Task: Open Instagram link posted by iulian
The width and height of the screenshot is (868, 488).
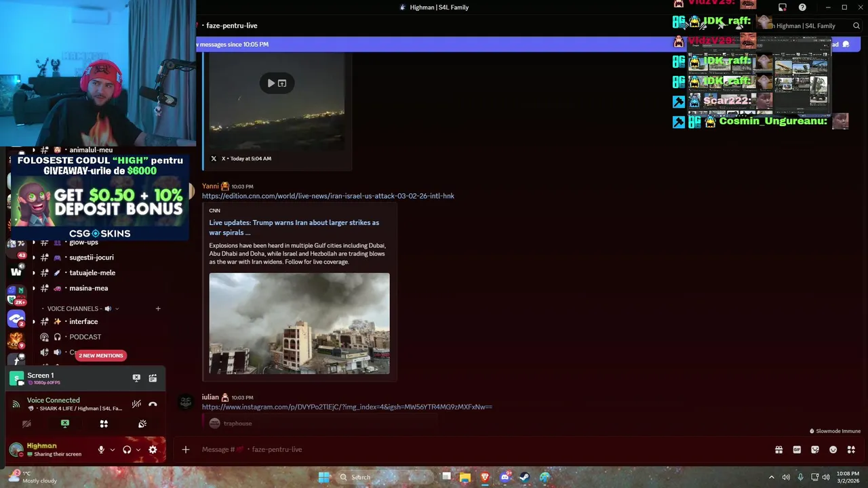Action: (347, 407)
